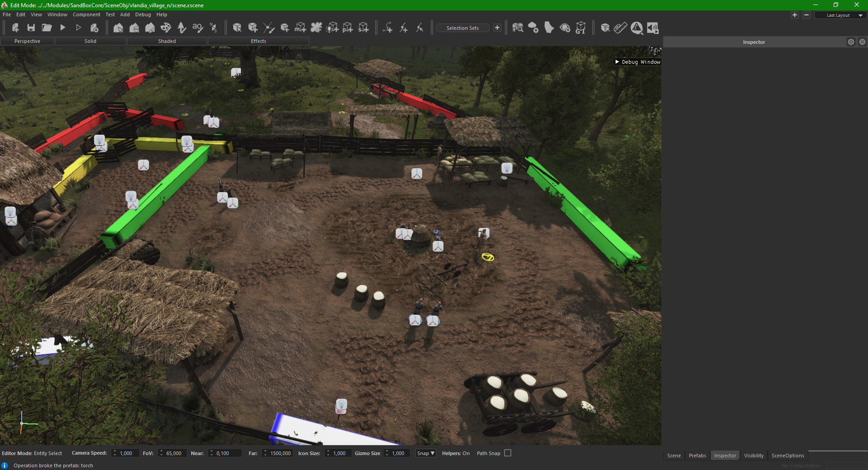
Task: Toggle the sound speaker icon
Action: (652, 28)
